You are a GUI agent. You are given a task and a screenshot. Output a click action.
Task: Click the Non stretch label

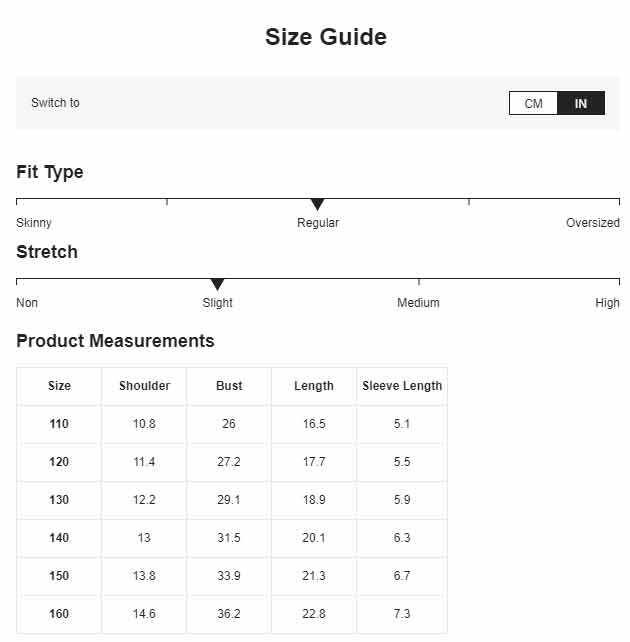pyautogui.click(x=27, y=303)
